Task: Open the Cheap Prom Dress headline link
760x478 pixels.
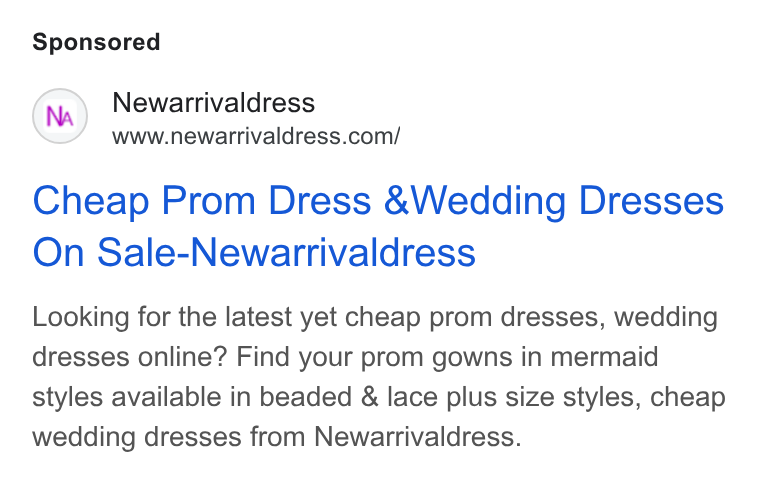Action: 378,226
